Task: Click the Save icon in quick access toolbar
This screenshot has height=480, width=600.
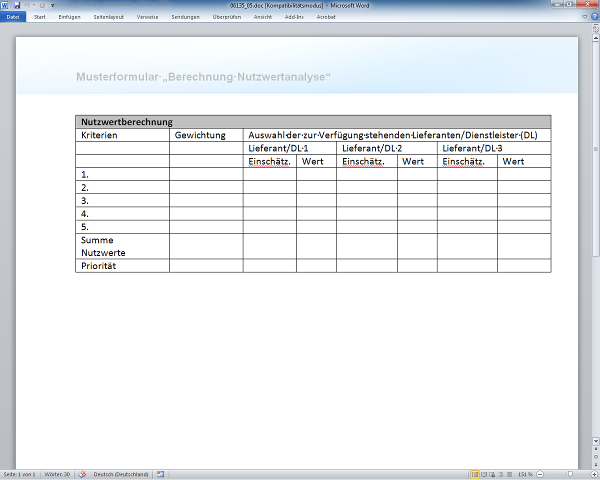Action: pos(17,5)
